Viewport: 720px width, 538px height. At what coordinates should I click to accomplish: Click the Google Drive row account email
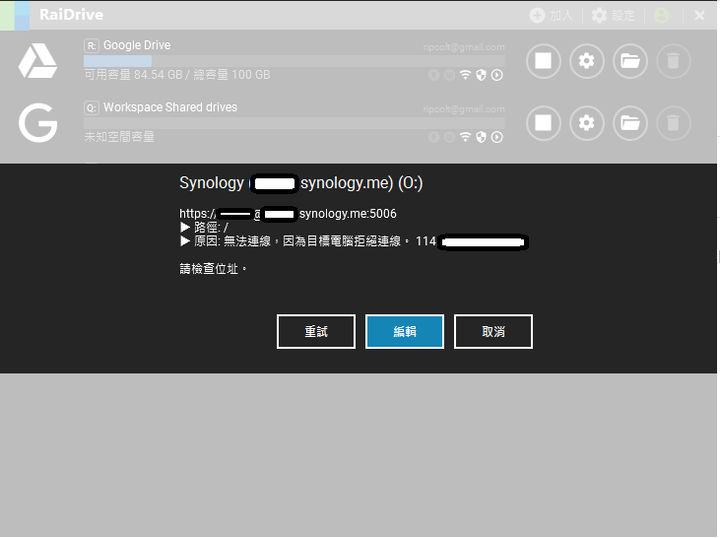(464, 47)
